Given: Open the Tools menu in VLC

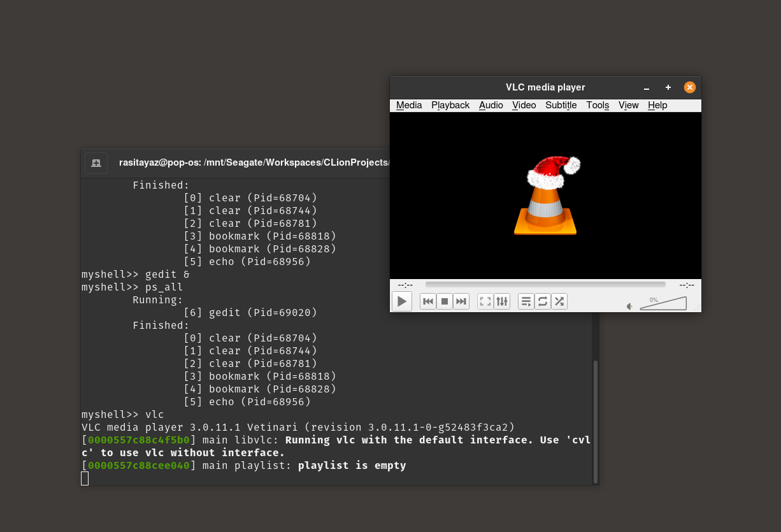Looking at the screenshot, I should pos(598,105).
